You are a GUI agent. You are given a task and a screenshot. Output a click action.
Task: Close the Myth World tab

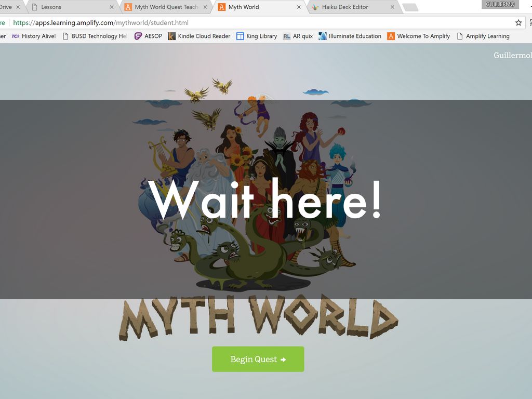[x=299, y=7]
